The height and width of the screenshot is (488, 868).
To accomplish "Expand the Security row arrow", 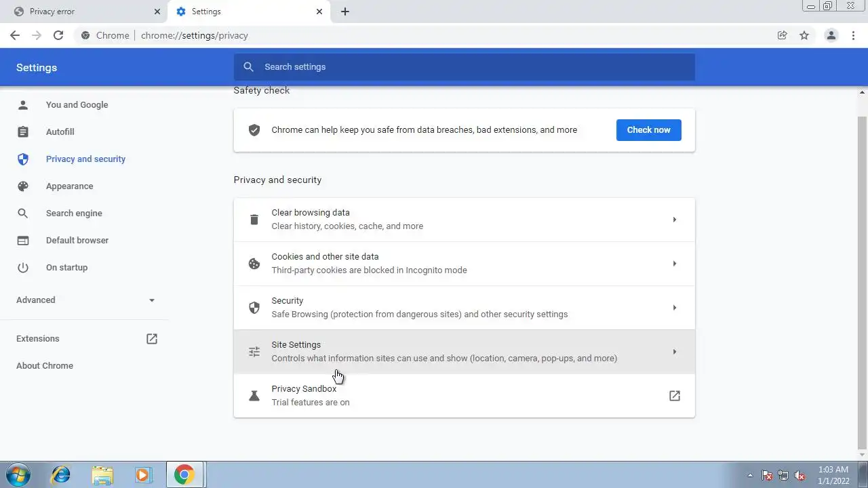I will click(674, 308).
